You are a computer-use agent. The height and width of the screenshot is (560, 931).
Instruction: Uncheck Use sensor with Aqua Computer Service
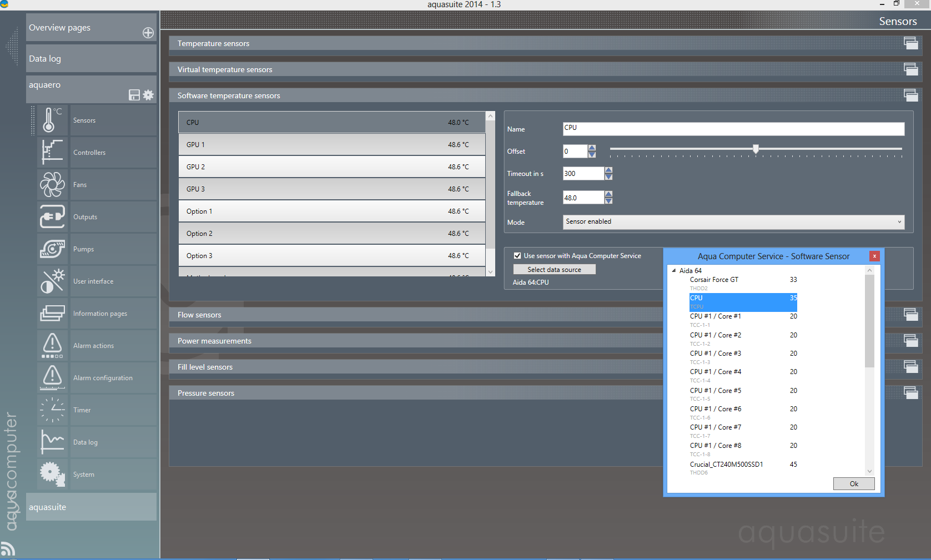(517, 256)
